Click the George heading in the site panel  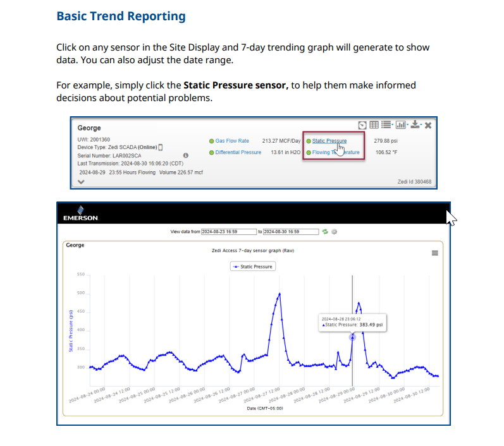pos(89,128)
